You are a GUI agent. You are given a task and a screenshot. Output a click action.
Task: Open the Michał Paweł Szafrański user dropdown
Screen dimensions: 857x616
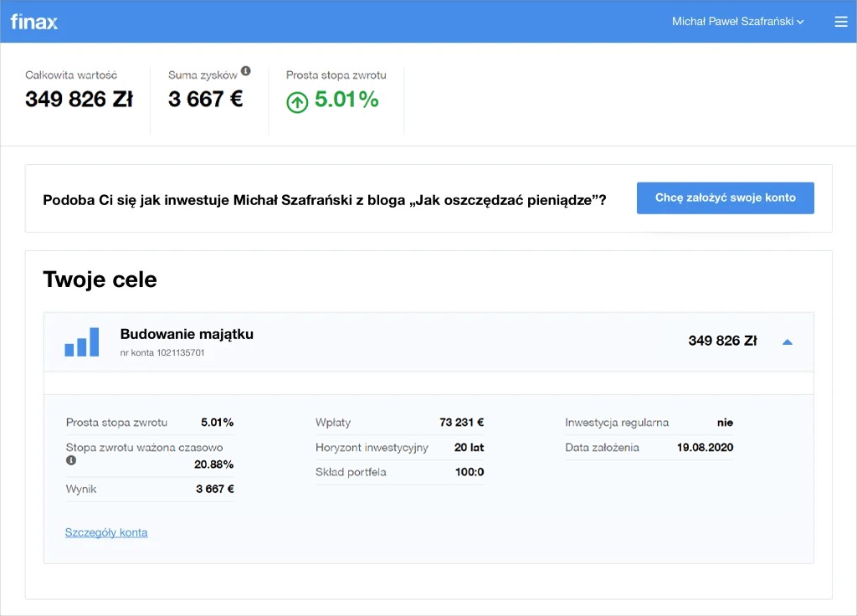tap(737, 22)
